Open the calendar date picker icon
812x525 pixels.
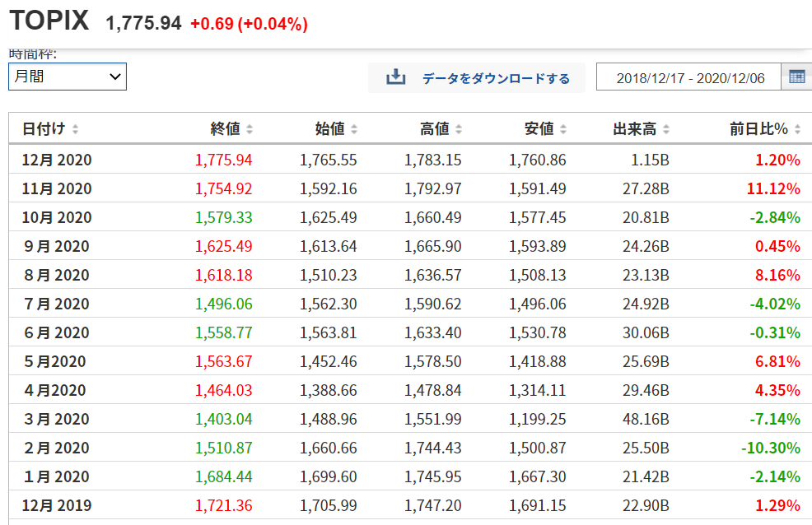(x=796, y=77)
